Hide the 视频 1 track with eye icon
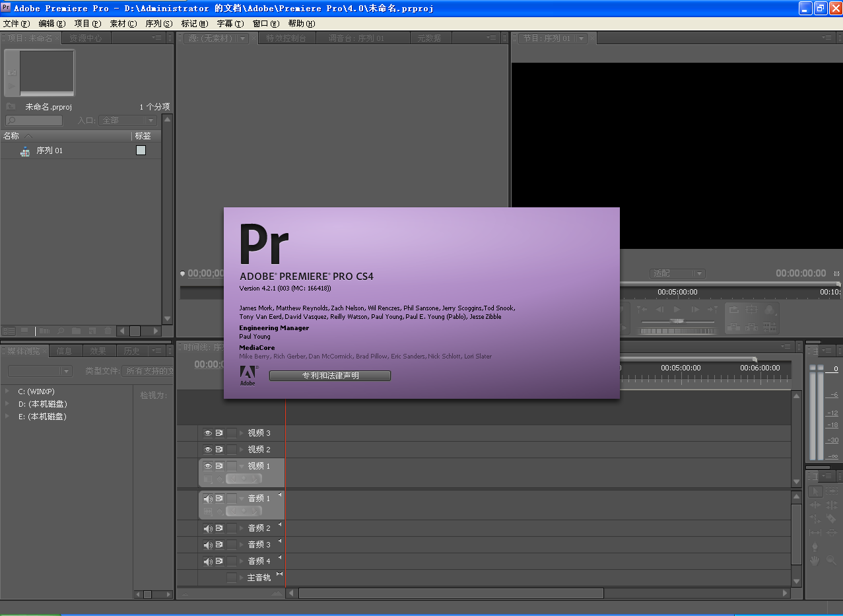Image resolution: width=843 pixels, height=616 pixels. pyautogui.click(x=207, y=466)
